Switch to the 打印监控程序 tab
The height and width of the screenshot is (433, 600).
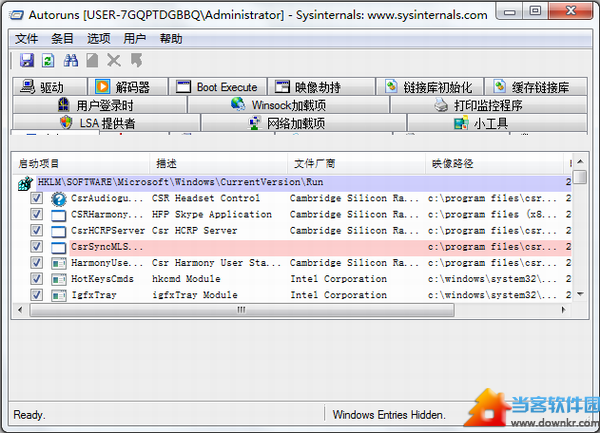489,105
